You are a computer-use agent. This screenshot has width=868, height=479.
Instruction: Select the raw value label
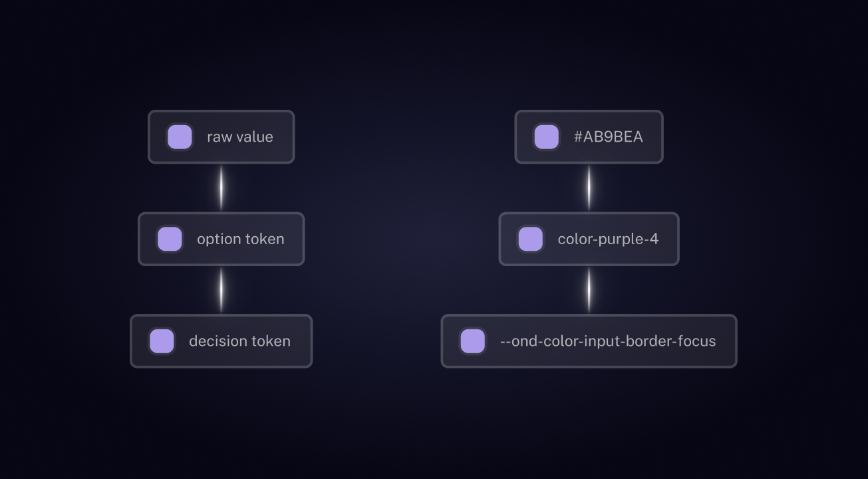tap(240, 137)
